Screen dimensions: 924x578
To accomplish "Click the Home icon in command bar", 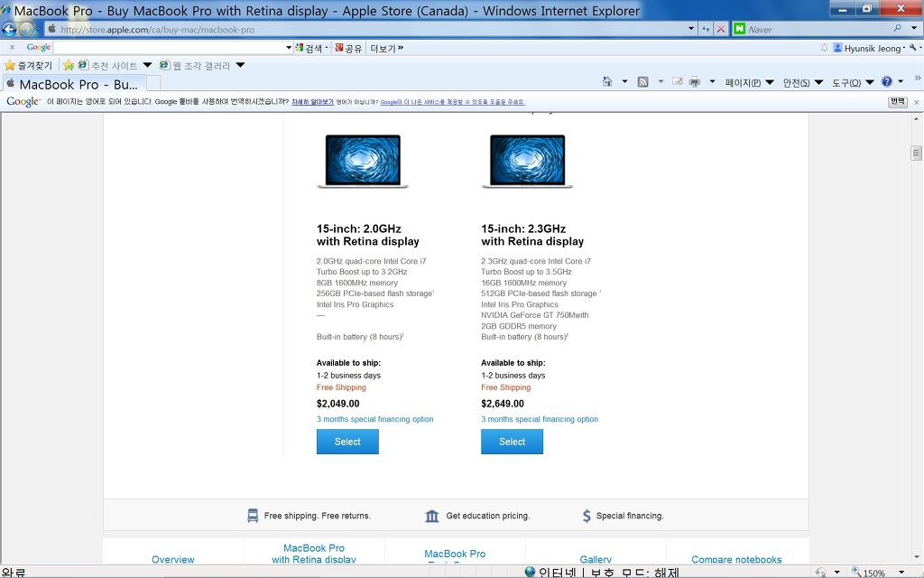I will click(x=607, y=82).
